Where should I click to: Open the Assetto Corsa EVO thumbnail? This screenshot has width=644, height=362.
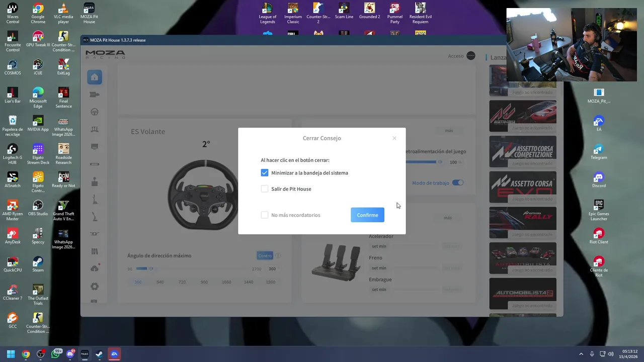click(x=523, y=187)
